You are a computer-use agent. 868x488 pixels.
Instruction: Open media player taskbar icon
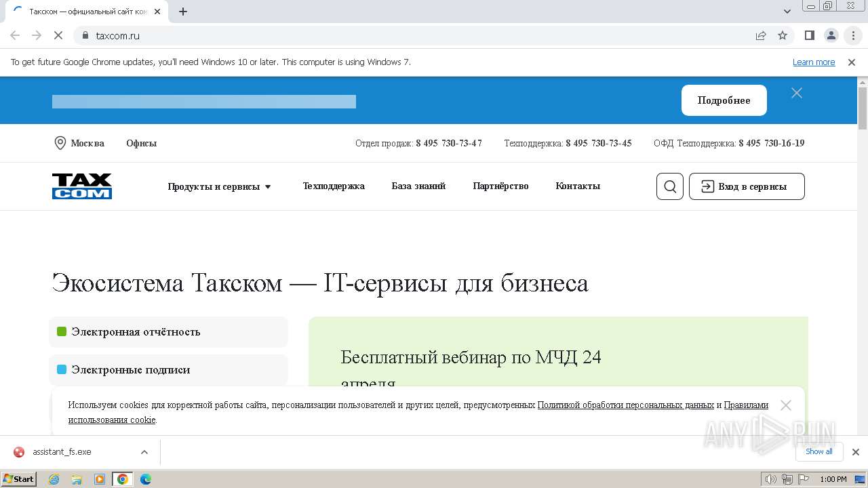pos(100,479)
